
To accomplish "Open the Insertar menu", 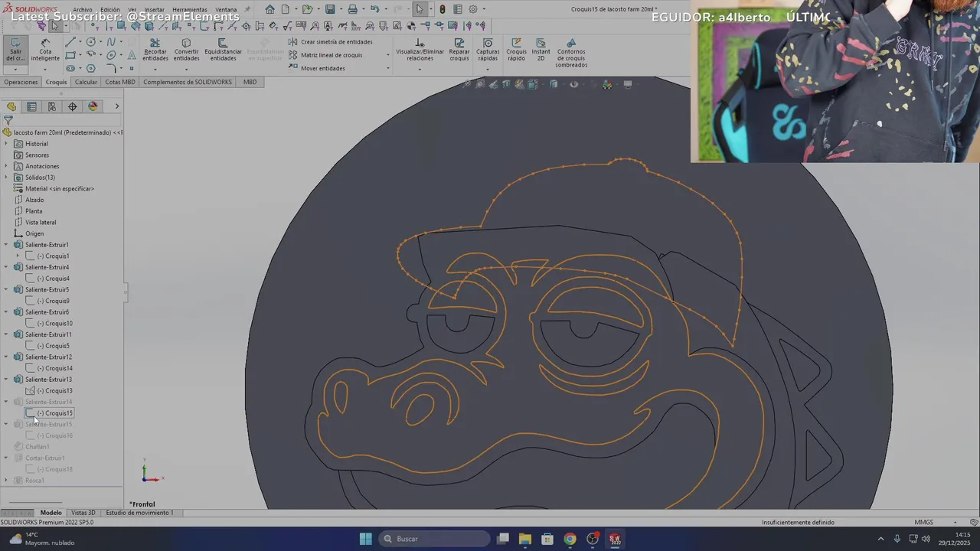I will (154, 10).
